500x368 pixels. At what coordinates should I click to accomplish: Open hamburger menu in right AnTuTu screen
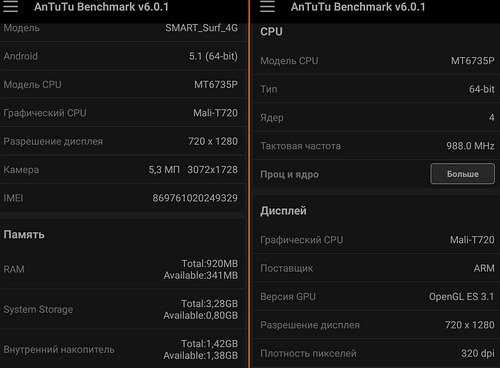pyautogui.click(x=267, y=6)
